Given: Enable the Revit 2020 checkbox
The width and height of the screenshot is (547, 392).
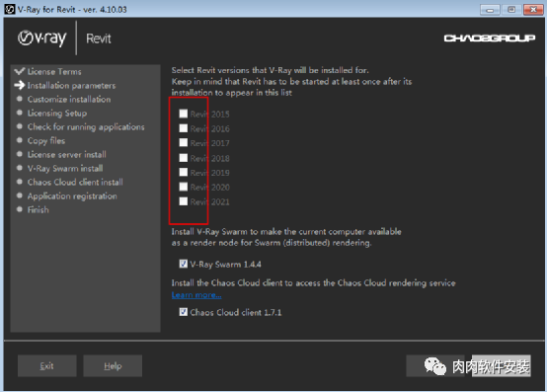Looking at the screenshot, I should click(x=183, y=187).
